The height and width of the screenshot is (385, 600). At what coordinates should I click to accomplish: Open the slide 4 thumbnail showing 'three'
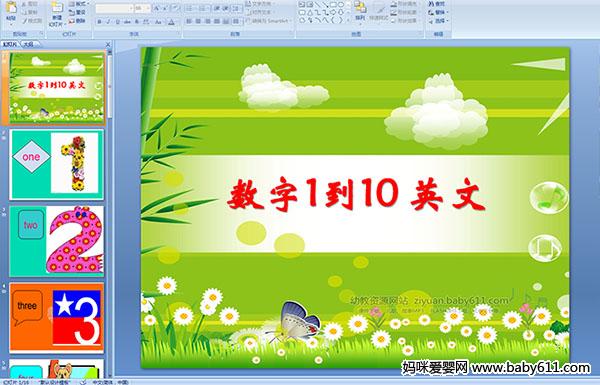coord(57,317)
